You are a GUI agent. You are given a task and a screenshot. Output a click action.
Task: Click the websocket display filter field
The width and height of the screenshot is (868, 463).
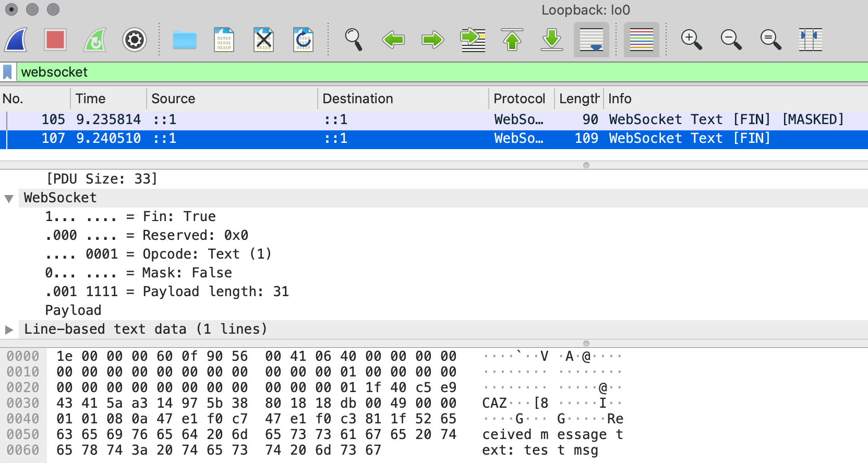[x=442, y=72]
